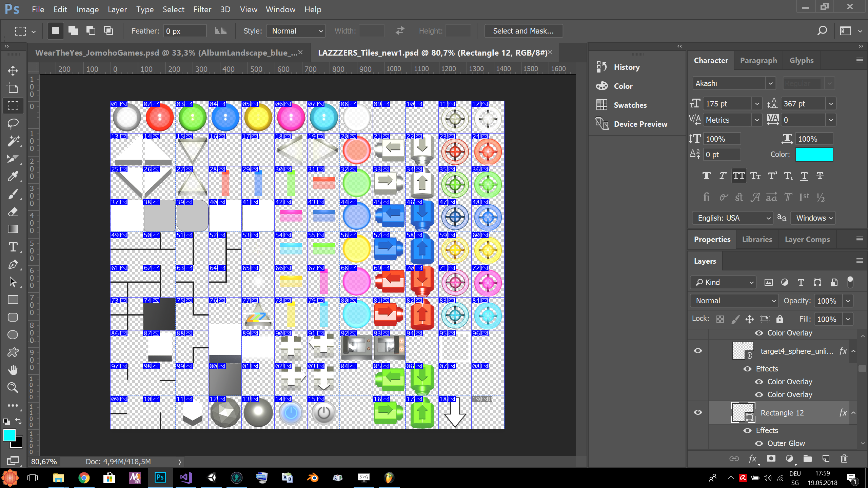868x488 pixels.
Task: Hide the Outer Glow effect
Action: click(759, 443)
